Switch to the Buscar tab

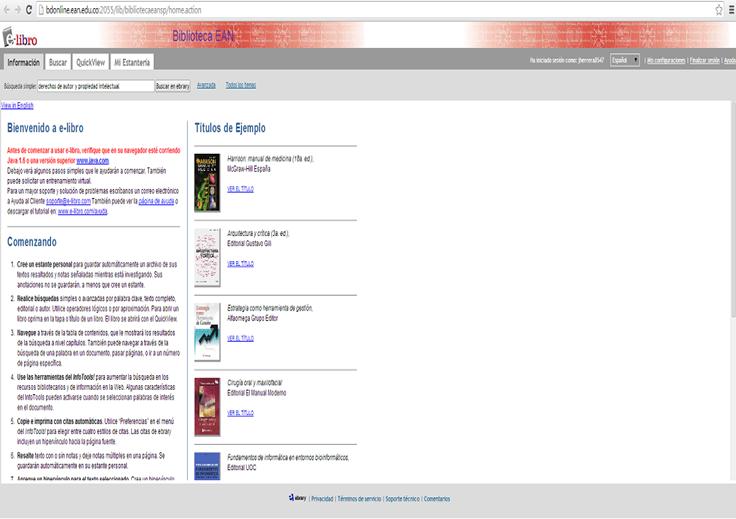point(58,62)
